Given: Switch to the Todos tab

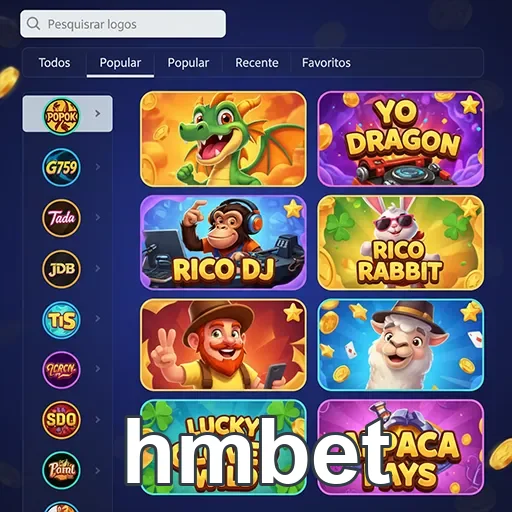Looking at the screenshot, I should click(x=54, y=63).
